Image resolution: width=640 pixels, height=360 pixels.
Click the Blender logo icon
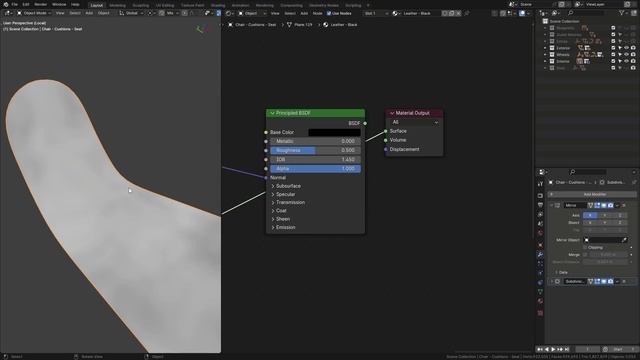click(6, 4)
